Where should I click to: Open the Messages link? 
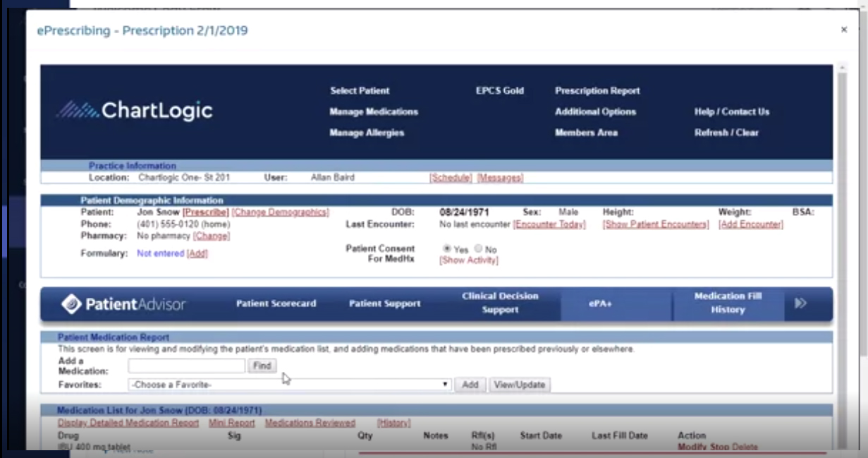500,178
